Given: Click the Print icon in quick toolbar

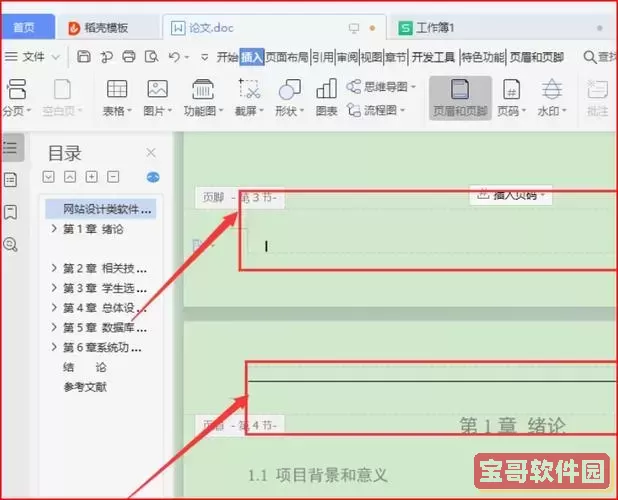Looking at the screenshot, I should (129, 57).
